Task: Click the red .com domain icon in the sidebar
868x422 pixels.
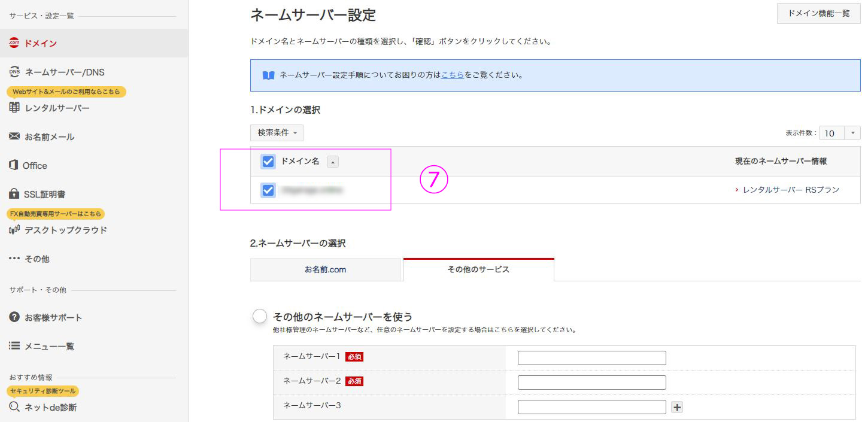Action: [x=14, y=43]
